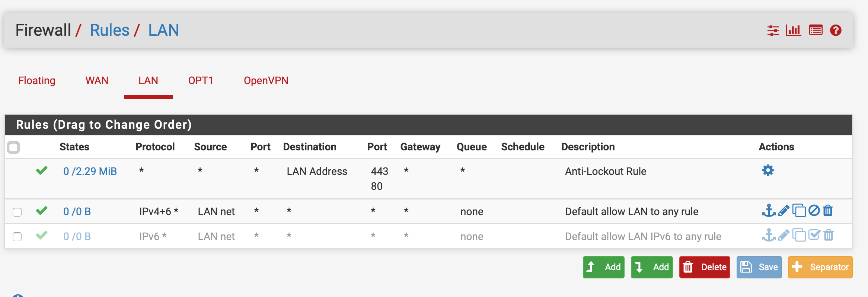Image resolution: width=868 pixels, height=297 pixels.
Task: Delete the Default allow LAN to any rule
Action: 828,211
